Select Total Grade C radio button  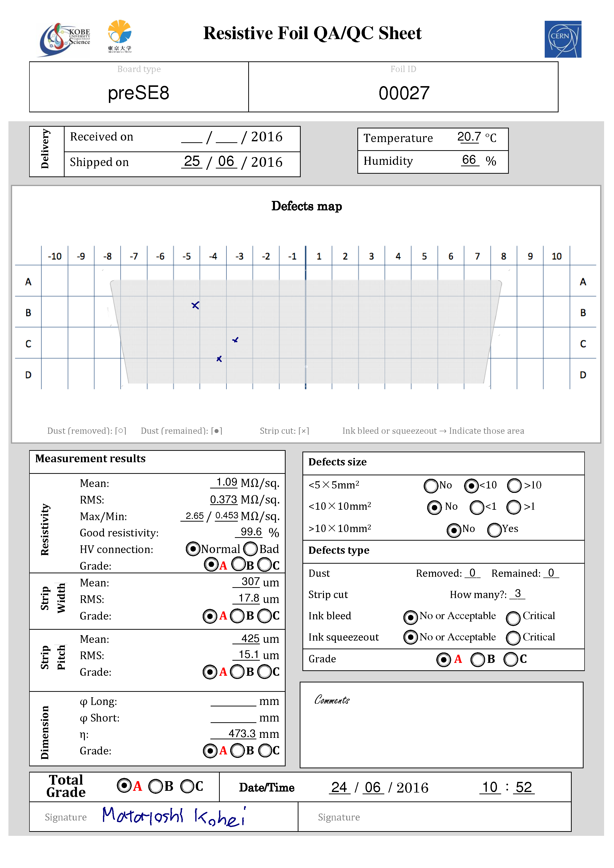click(x=187, y=786)
